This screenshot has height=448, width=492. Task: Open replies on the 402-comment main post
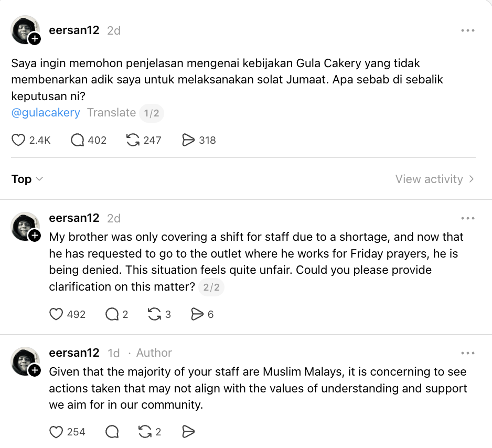click(78, 140)
